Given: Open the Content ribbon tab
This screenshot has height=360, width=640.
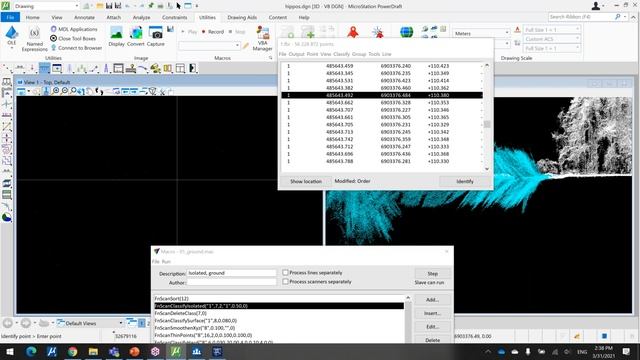Looking at the screenshot, I should coord(278,18).
